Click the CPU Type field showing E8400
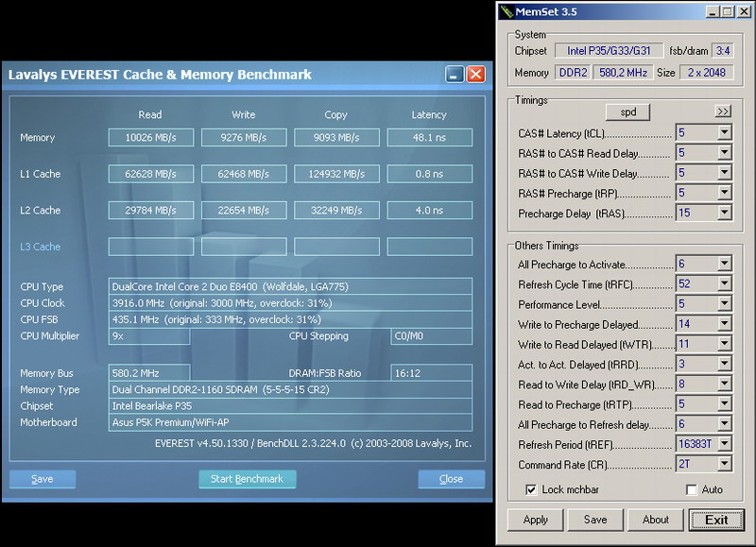This screenshot has height=547, width=756. [290, 287]
